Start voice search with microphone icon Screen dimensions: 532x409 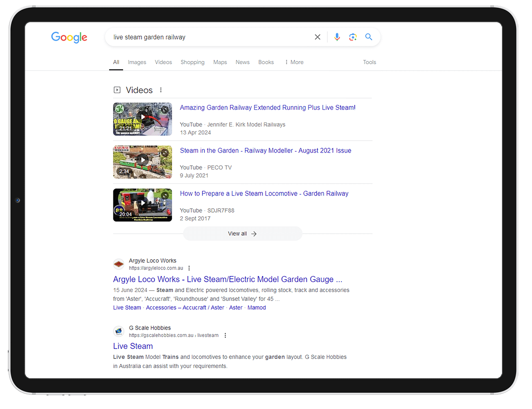coord(337,37)
